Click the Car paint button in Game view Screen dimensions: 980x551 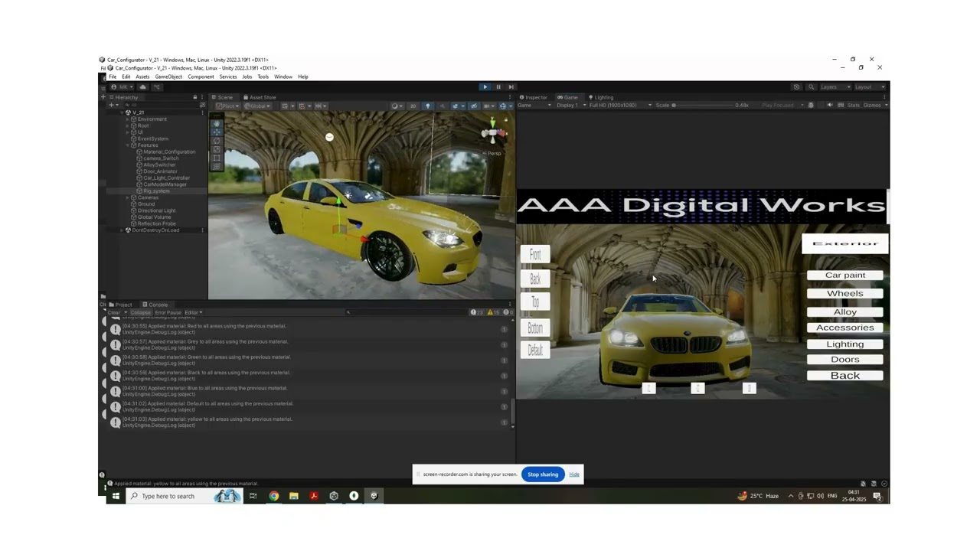845,275
